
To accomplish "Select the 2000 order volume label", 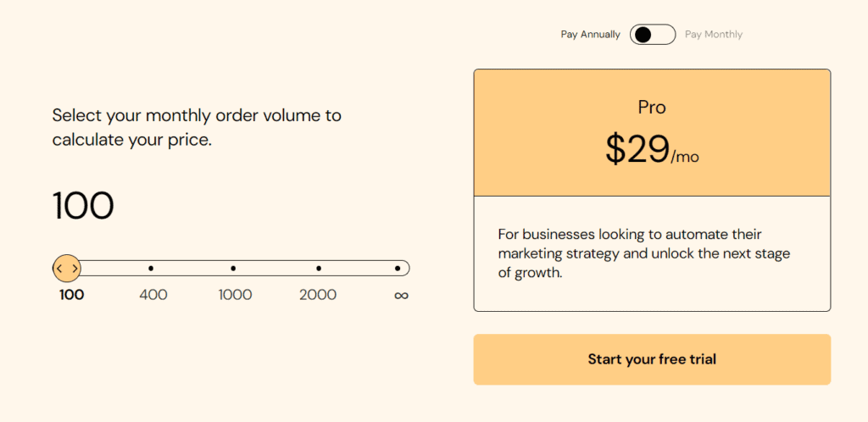I will (x=318, y=295).
